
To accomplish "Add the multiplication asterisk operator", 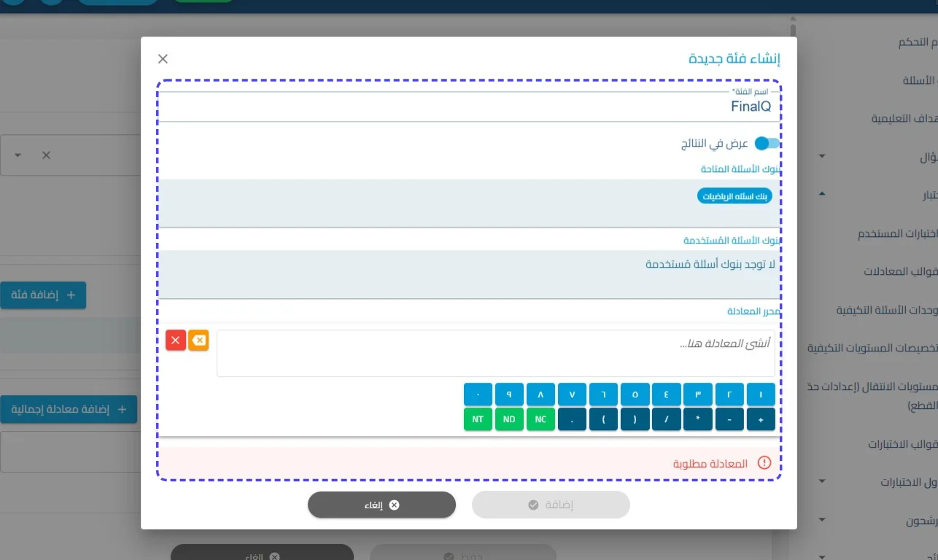I will [698, 419].
